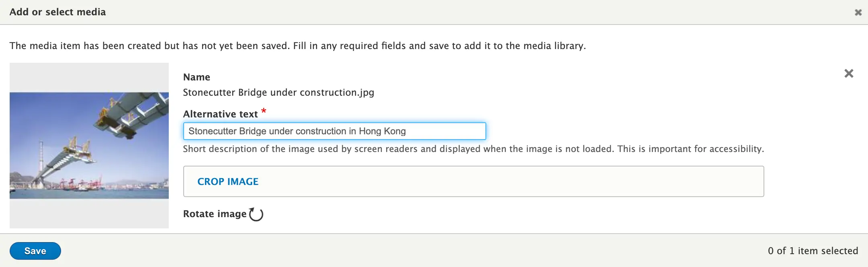868x267 pixels.
Task: Click the Name field label
Action: coord(197,77)
